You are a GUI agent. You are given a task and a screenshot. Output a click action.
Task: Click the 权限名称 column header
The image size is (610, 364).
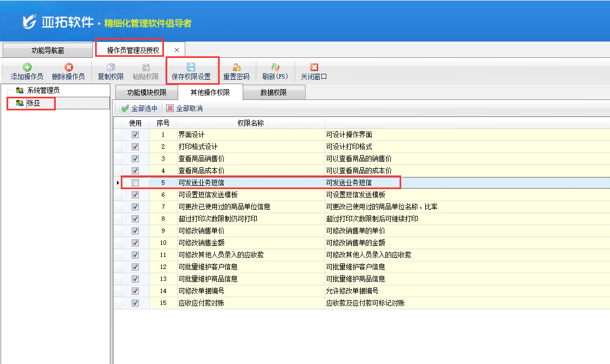pyautogui.click(x=250, y=124)
